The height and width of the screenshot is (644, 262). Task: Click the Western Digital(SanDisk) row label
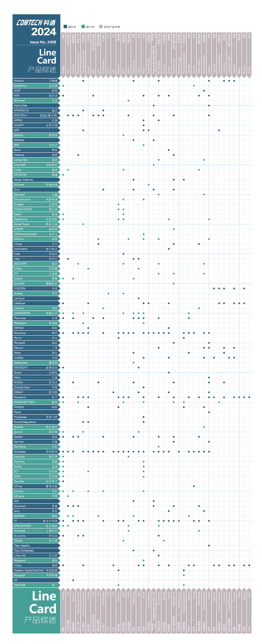[36, 570]
